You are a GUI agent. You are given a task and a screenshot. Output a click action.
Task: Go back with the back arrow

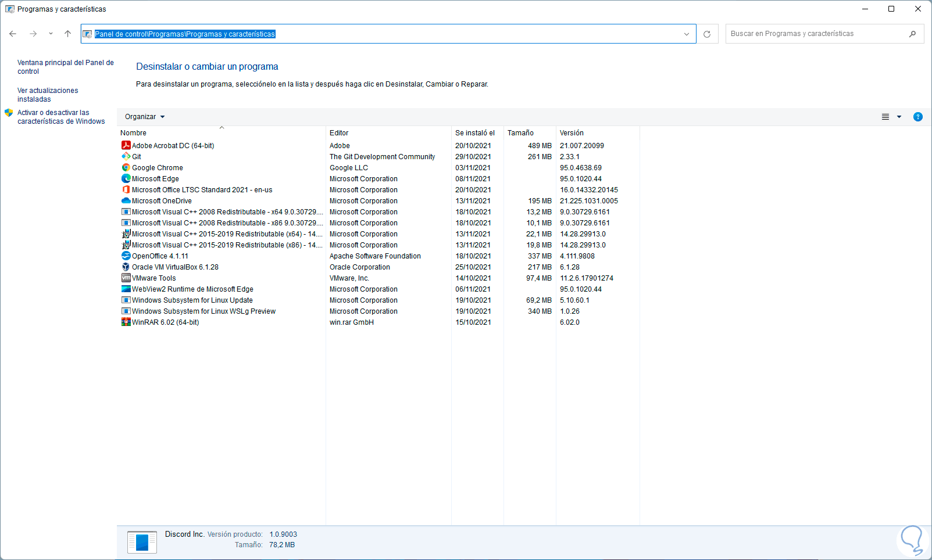pos(13,34)
